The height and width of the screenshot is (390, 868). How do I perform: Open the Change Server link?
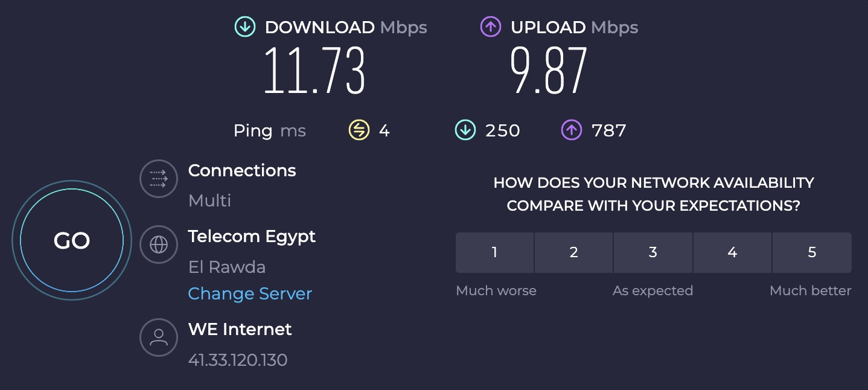coord(250,294)
